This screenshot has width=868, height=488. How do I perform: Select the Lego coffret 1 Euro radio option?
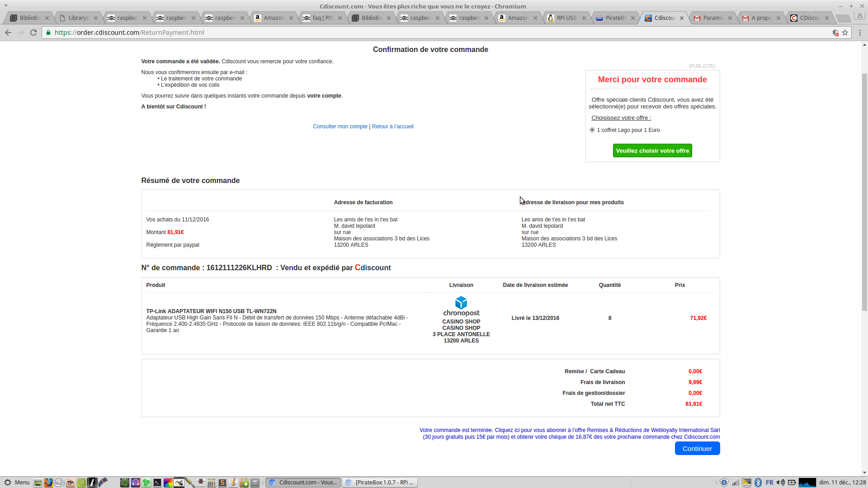tap(592, 130)
